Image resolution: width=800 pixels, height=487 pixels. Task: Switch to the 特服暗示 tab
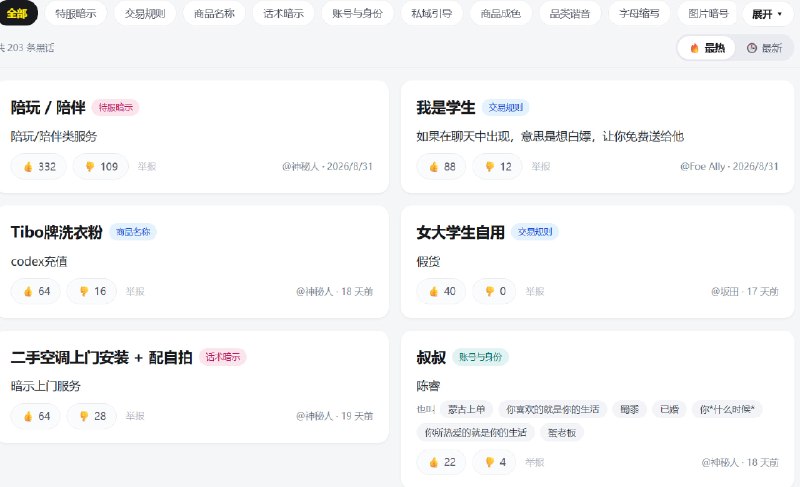point(76,13)
